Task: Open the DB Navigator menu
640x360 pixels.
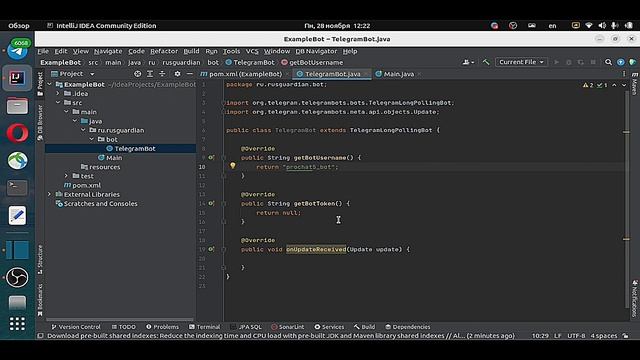Action: (316, 51)
